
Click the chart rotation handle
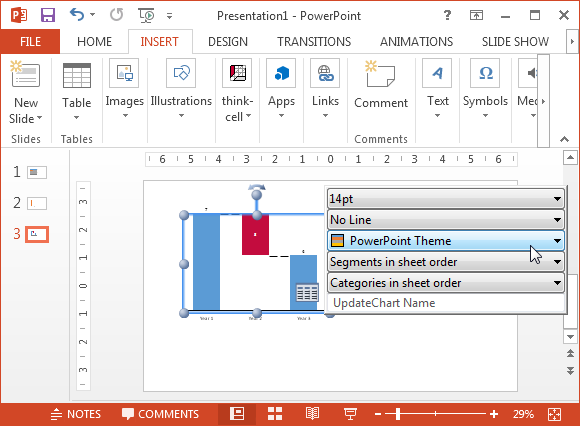click(x=256, y=194)
